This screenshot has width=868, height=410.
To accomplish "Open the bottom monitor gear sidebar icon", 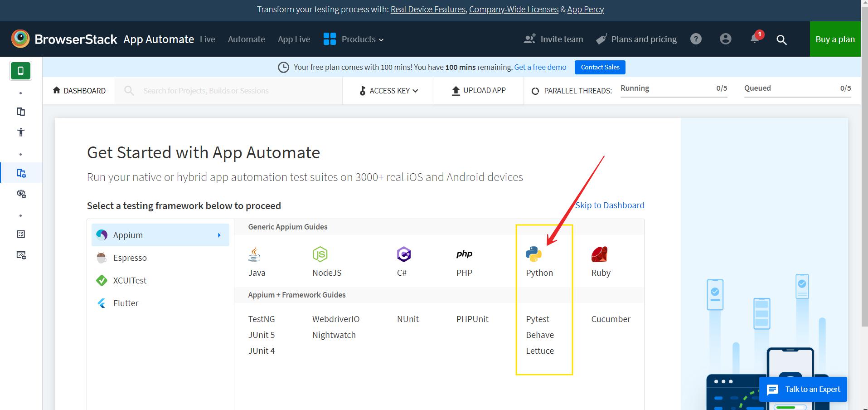I will click(x=21, y=255).
